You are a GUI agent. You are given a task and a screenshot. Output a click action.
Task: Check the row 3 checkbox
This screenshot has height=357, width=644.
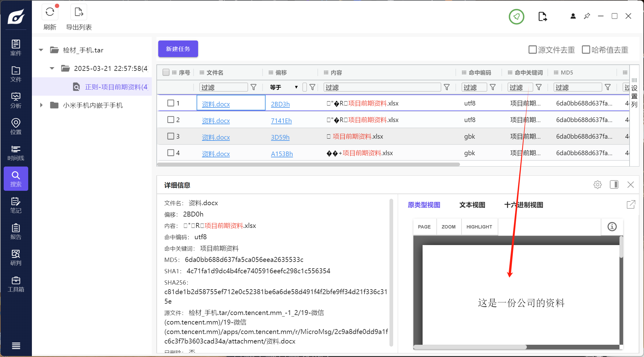(x=171, y=136)
